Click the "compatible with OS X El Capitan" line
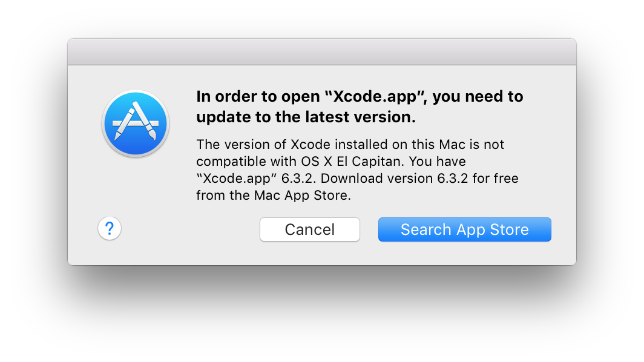 331,162
